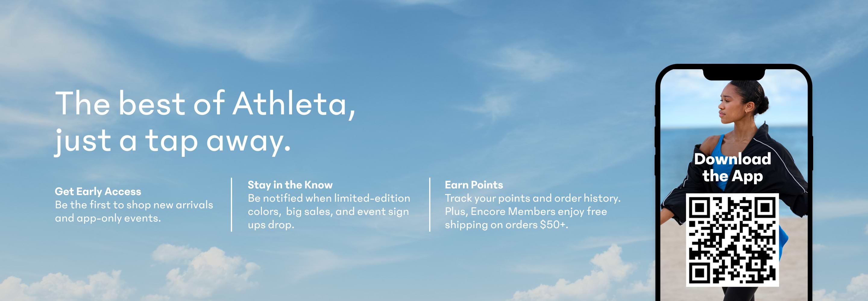Click the QR code's top-left finder square
This screenshot has height=301, width=868.
tap(700, 207)
